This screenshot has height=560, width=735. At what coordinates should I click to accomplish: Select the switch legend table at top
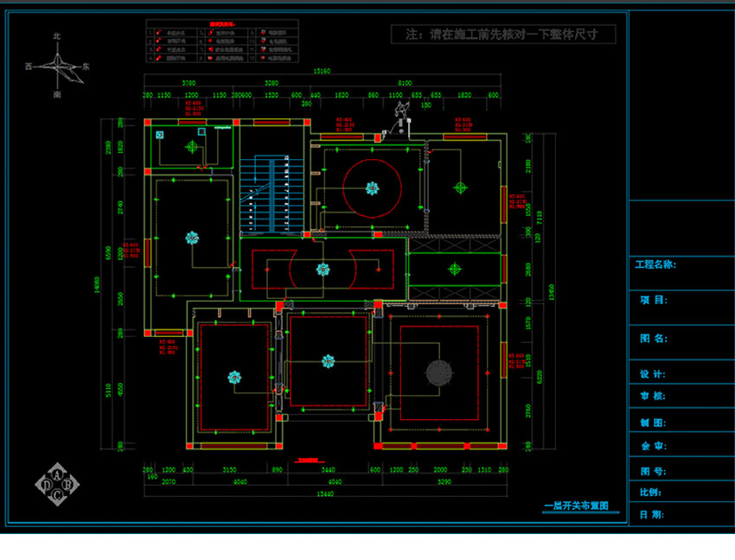coord(222,42)
